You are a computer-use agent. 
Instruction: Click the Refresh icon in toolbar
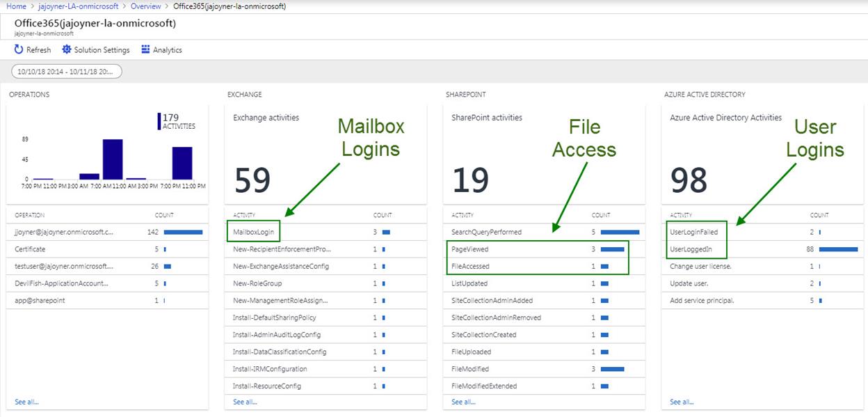coord(19,49)
